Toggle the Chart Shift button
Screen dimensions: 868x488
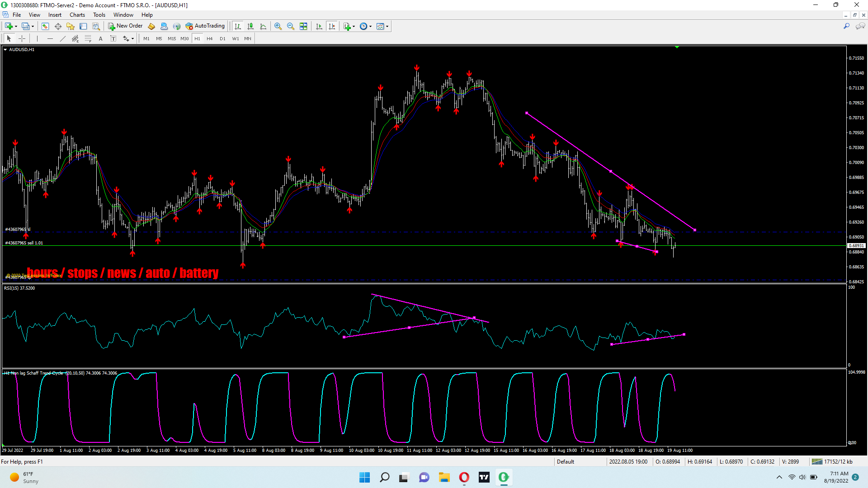332,26
